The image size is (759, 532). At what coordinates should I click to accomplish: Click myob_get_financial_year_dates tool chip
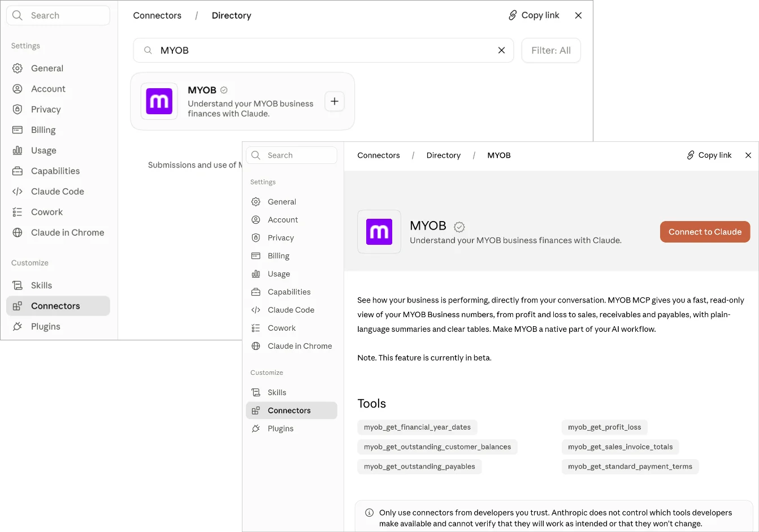coord(417,427)
